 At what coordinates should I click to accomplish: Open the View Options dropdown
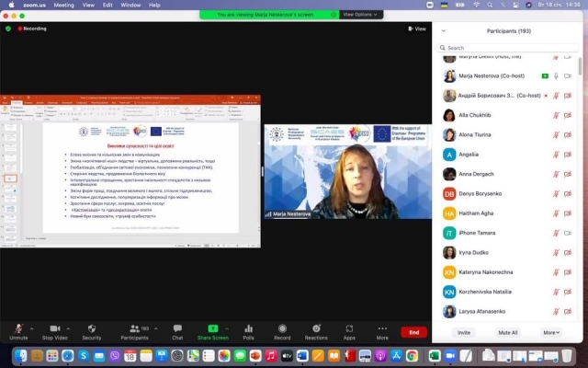360,15
